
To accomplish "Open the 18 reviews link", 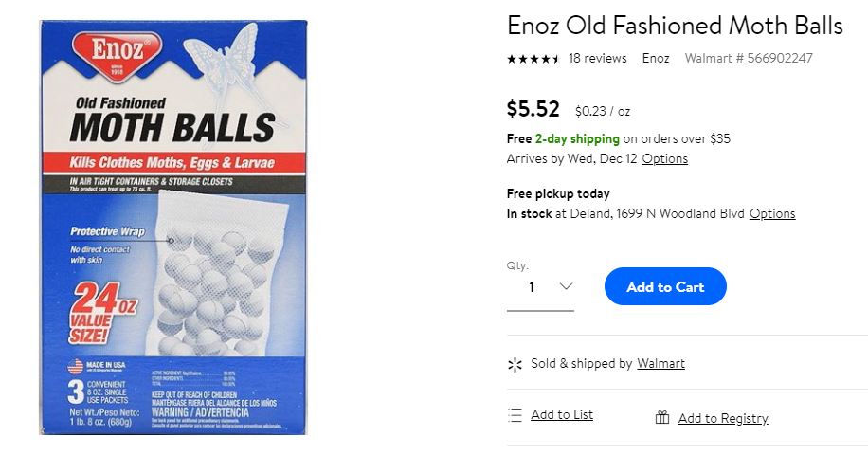I will 598,58.
